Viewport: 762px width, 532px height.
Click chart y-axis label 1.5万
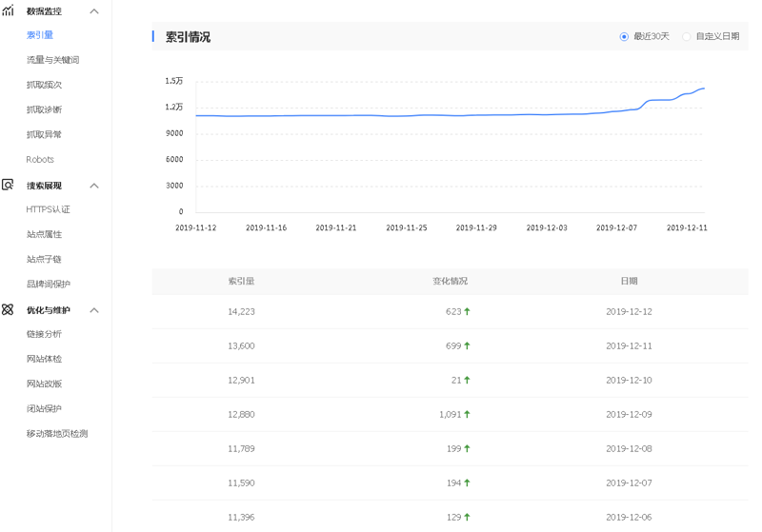tap(174, 81)
